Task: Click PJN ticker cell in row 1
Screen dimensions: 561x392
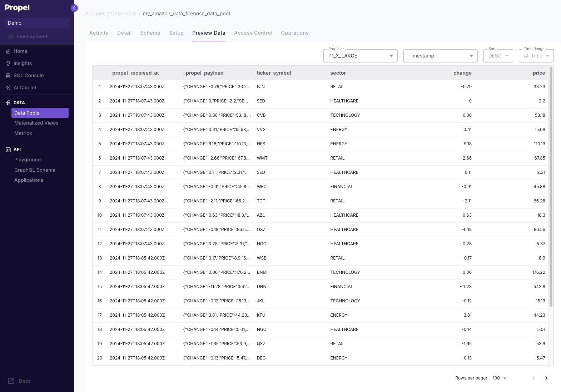Action: point(261,87)
